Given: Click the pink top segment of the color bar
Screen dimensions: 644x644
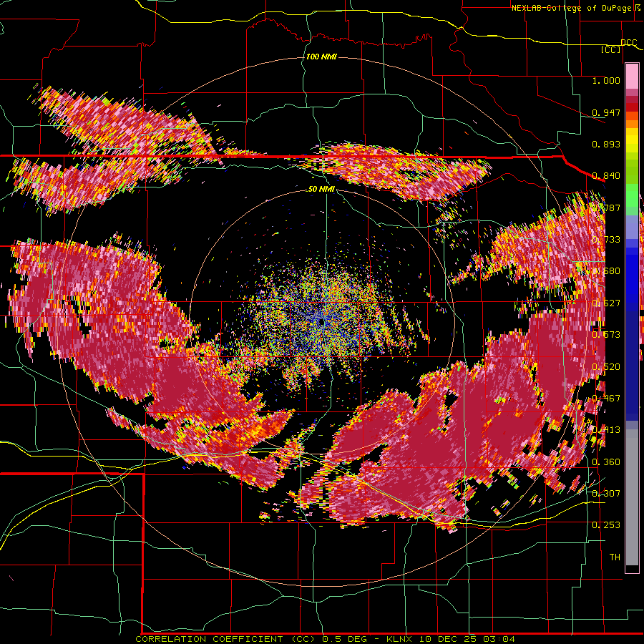Looking at the screenshot, I should [x=632, y=76].
